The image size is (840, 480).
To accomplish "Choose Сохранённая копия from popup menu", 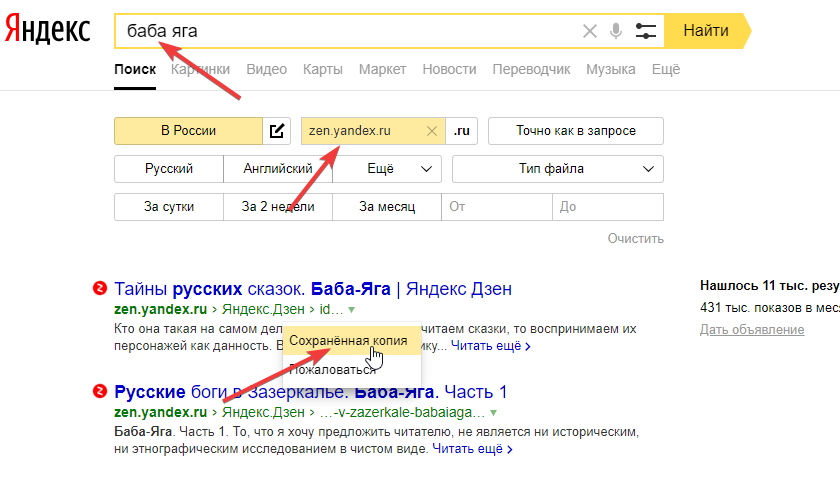I will point(351,341).
